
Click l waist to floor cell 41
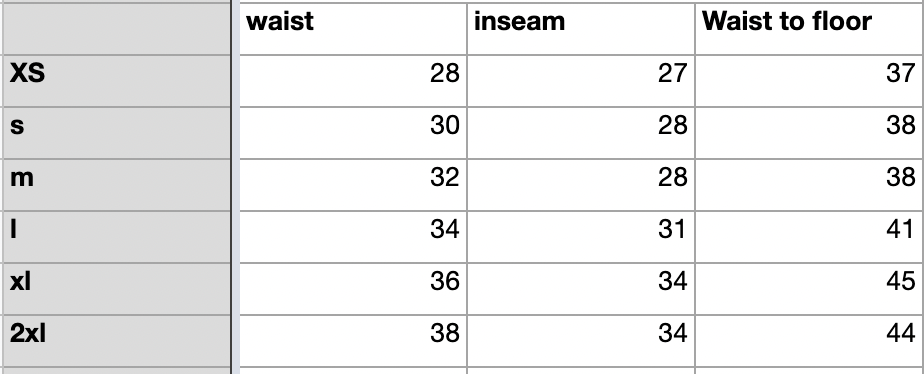pos(810,237)
